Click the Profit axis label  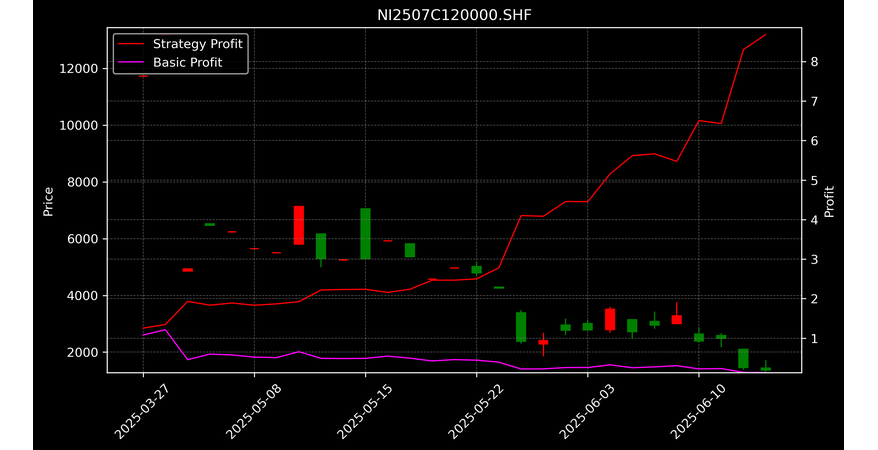pyautogui.click(x=829, y=201)
